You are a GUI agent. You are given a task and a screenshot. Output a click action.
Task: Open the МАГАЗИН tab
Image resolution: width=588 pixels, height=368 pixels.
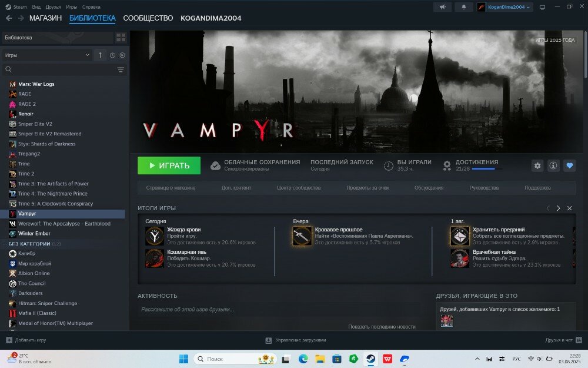pos(45,18)
